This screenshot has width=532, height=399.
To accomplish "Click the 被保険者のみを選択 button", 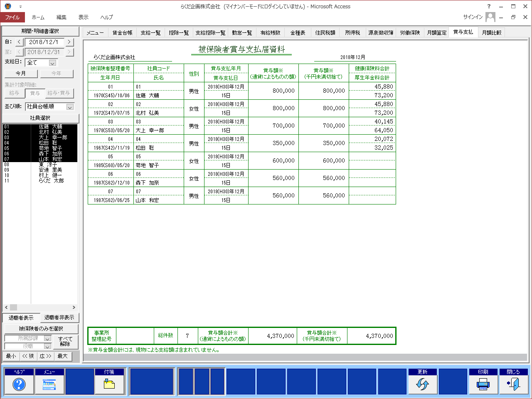I will [41, 329].
